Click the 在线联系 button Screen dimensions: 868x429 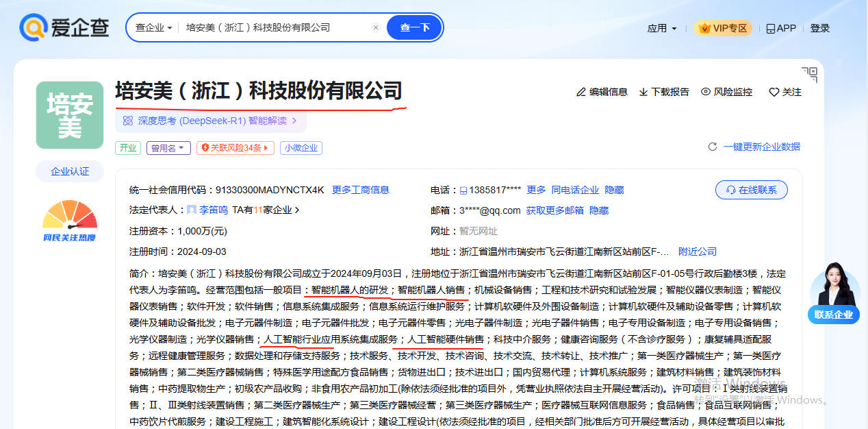[x=752, y=190]
